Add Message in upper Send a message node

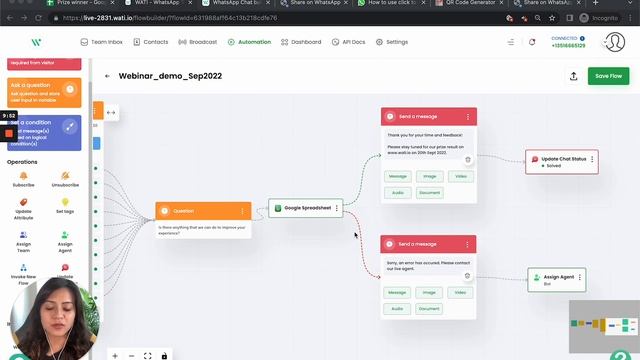pos(398,176)
